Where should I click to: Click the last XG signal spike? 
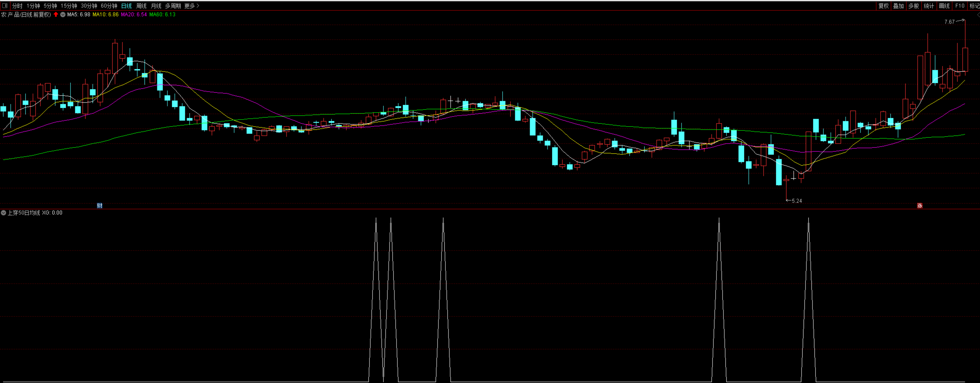808,300
